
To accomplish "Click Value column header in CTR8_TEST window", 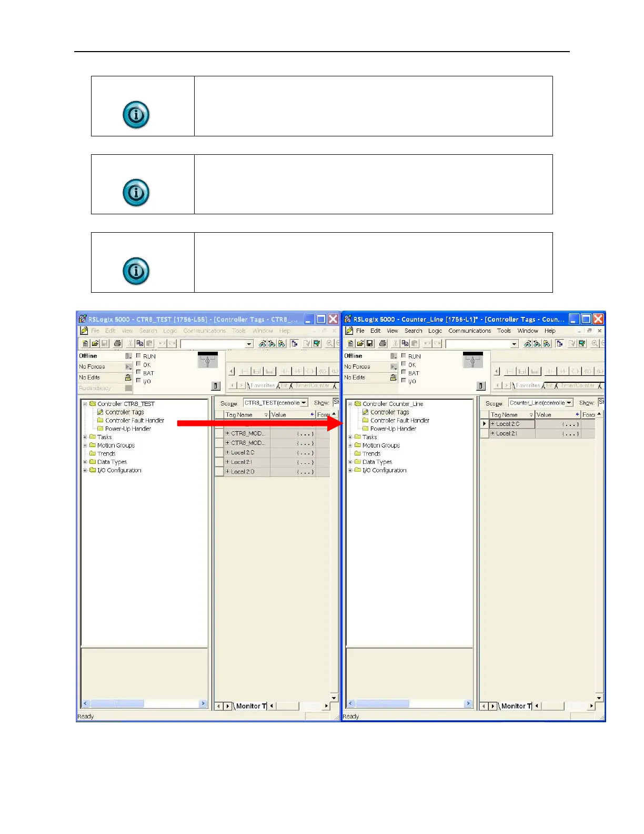I will 293,415.
